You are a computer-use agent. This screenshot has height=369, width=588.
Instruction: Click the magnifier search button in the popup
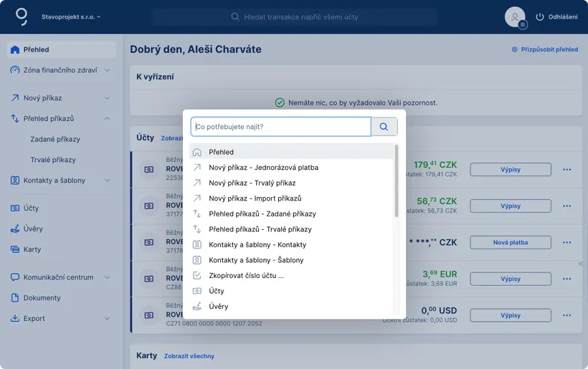[x=384, y=127]
